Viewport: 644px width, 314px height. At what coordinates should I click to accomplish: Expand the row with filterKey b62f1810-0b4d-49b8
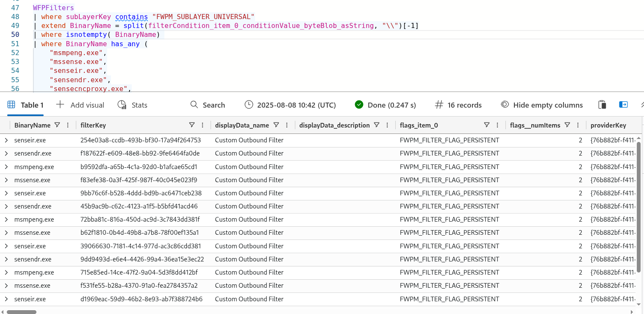click(6, 232)
